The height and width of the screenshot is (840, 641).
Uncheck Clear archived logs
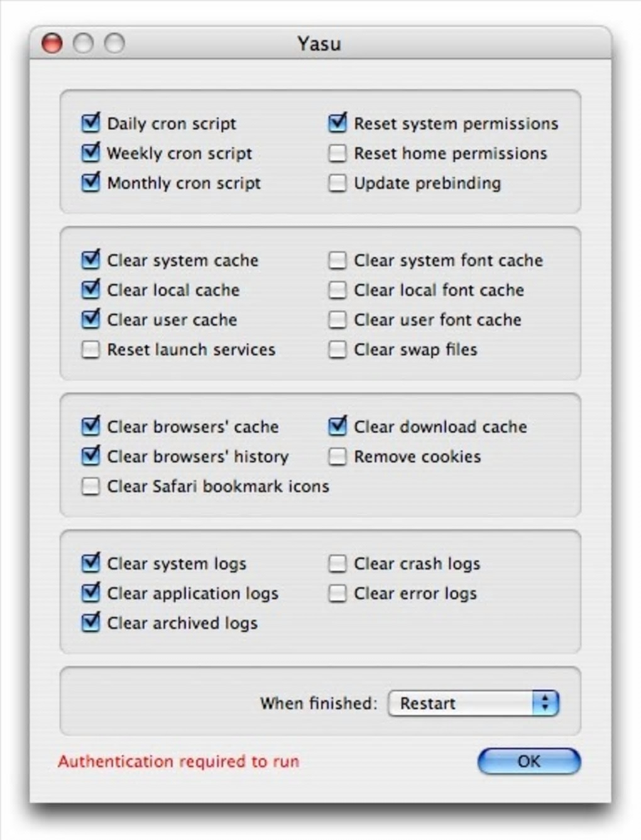coord(91,623)
